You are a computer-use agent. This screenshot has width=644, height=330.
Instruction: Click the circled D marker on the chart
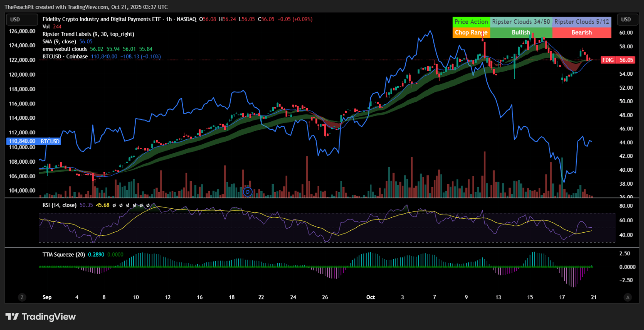tap(247, 192)
